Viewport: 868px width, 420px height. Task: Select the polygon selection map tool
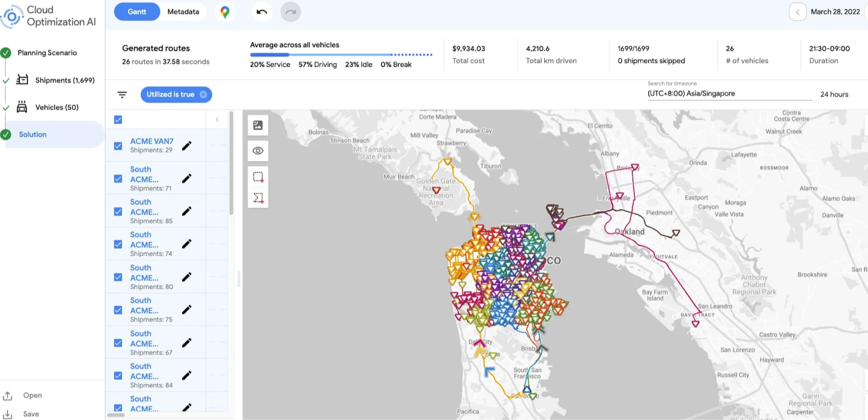click(258, 198)
